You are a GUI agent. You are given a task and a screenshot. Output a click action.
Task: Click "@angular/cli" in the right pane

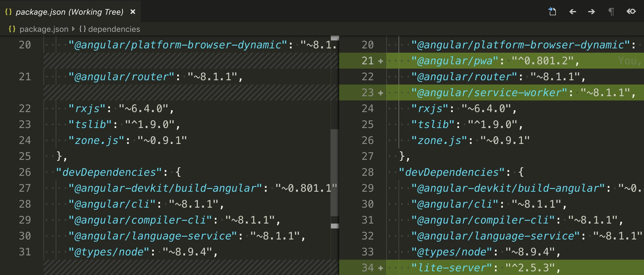[x=455, y=204]
